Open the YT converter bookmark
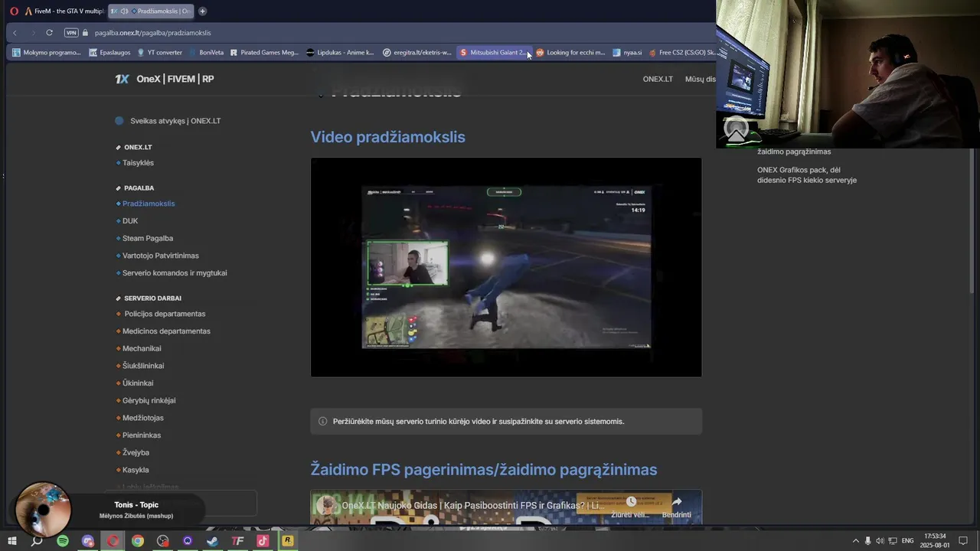This screenshot has width=980, height=551. click(159, 53)
